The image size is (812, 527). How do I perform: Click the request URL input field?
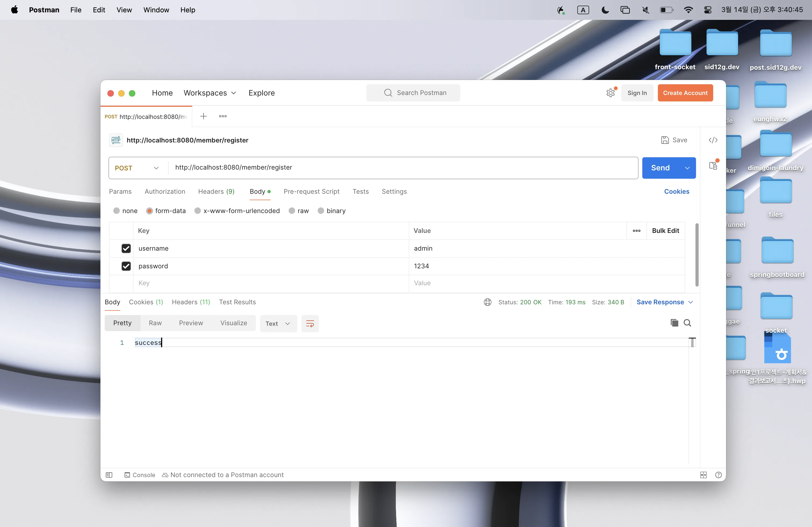coord(403,167)
